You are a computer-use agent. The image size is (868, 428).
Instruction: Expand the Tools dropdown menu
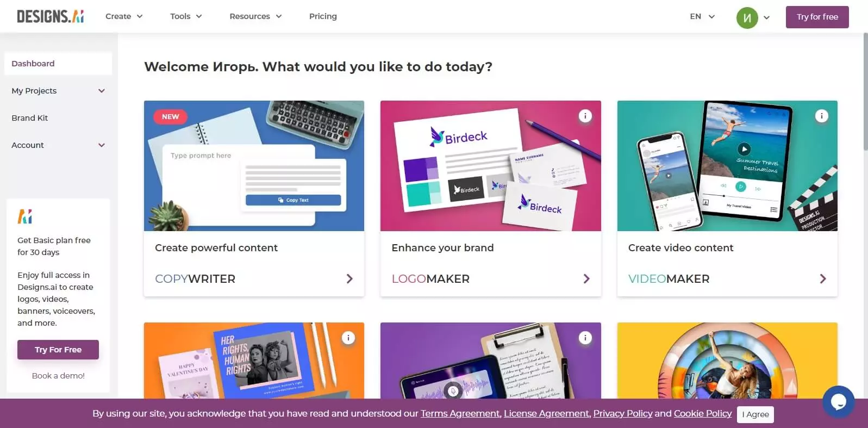pyautogui.click(x=186, y=16)
